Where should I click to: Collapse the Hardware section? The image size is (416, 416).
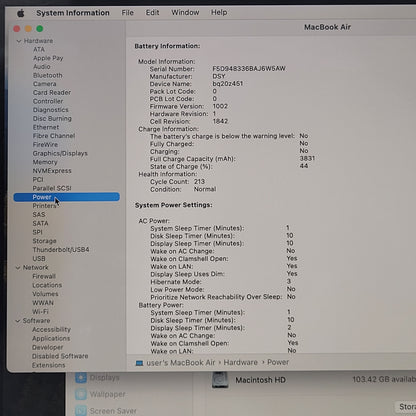[19, 41]
